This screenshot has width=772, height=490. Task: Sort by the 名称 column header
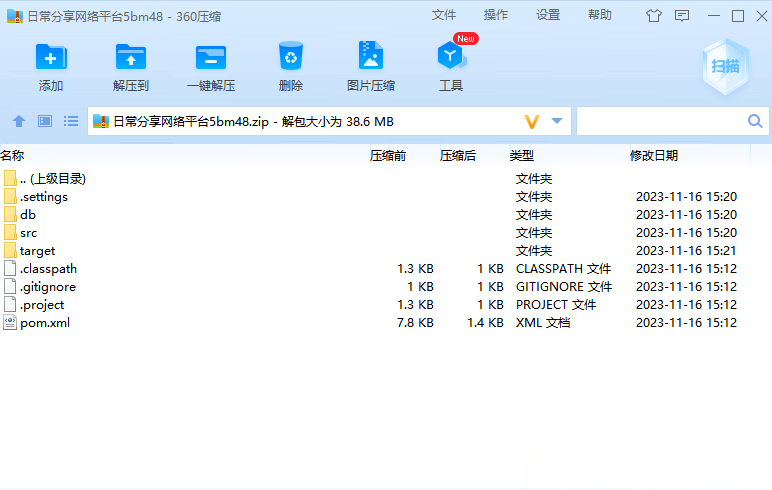pos(12,156)
